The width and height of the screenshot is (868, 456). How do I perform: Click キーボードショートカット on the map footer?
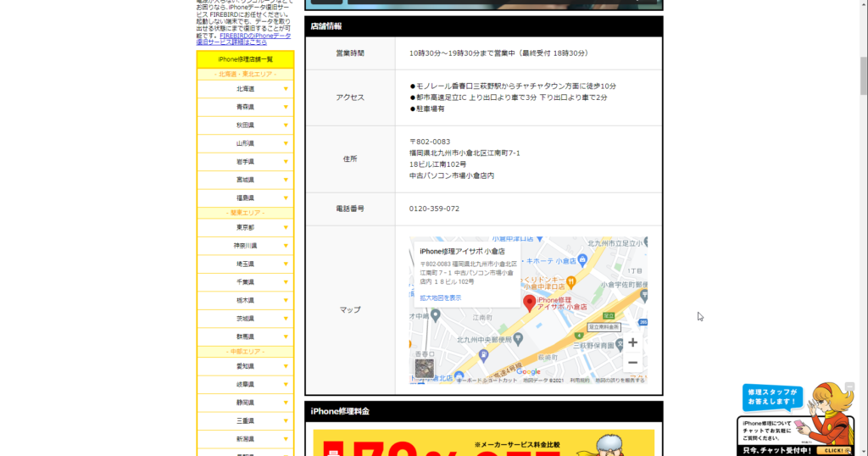click(x=487, y=381)
